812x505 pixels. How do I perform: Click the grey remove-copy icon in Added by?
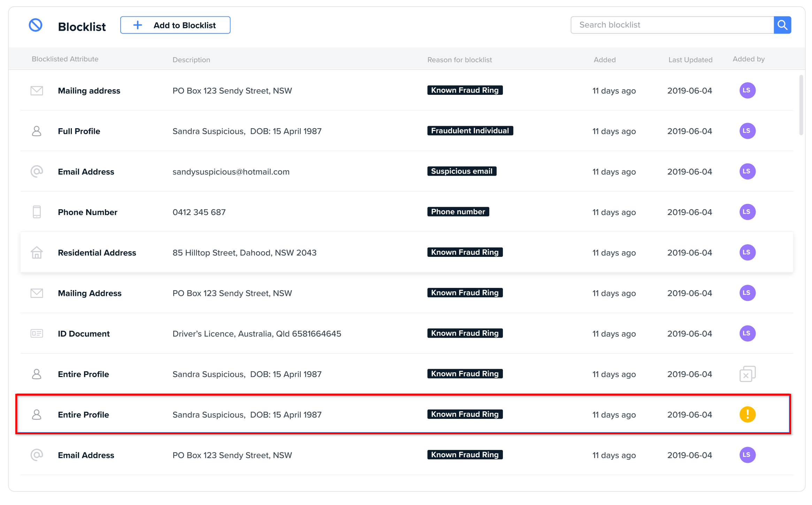pyautogui.click(x=747, y=374)
